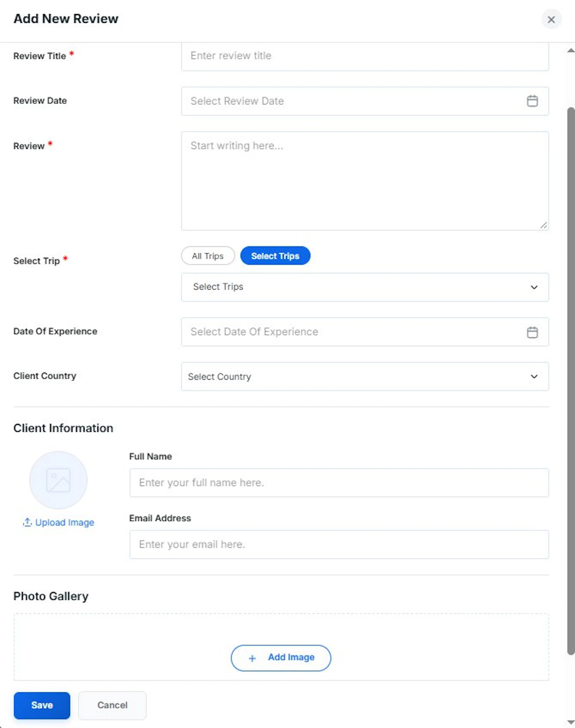Click the scrollbar up arrow
Viewport: 575px width, 728px height.
click(x=570, y=50)
